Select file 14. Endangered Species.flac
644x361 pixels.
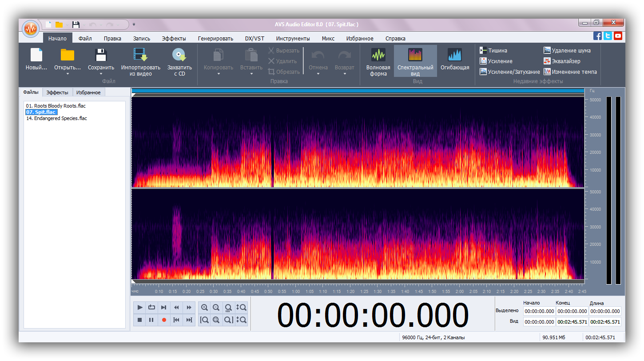(x=56, y=118)
